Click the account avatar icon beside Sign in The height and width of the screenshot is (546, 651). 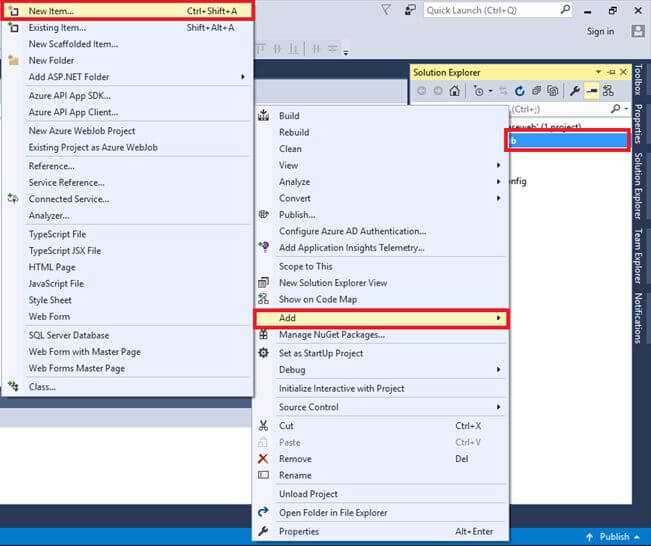click(638, 31)
